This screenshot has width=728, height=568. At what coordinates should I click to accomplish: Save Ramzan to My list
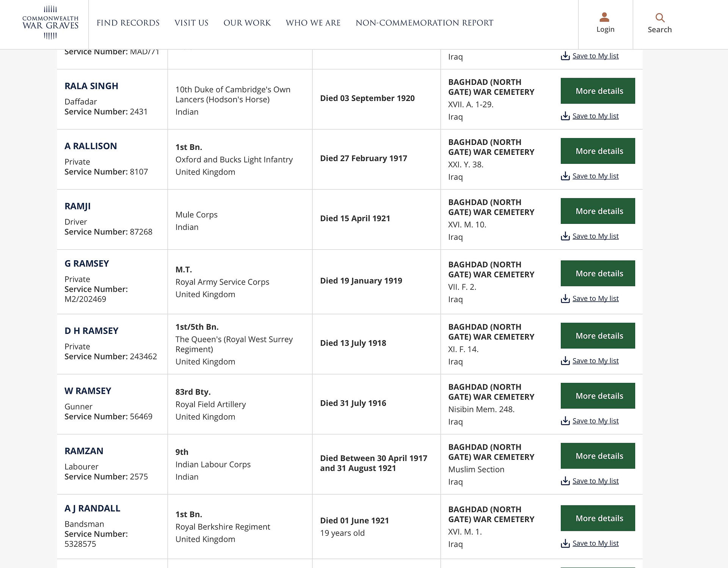595,481
